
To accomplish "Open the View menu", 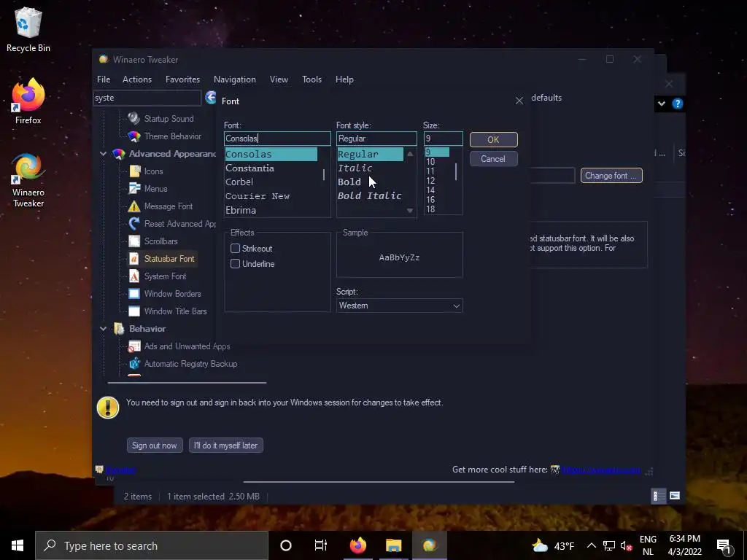I will point(279,79).
